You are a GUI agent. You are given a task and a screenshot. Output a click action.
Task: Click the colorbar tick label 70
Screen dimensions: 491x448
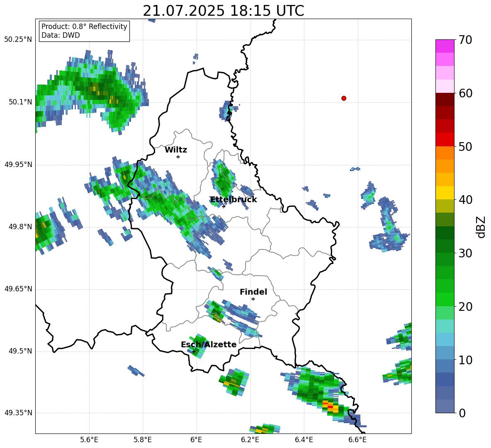click(x=466, y=40)
